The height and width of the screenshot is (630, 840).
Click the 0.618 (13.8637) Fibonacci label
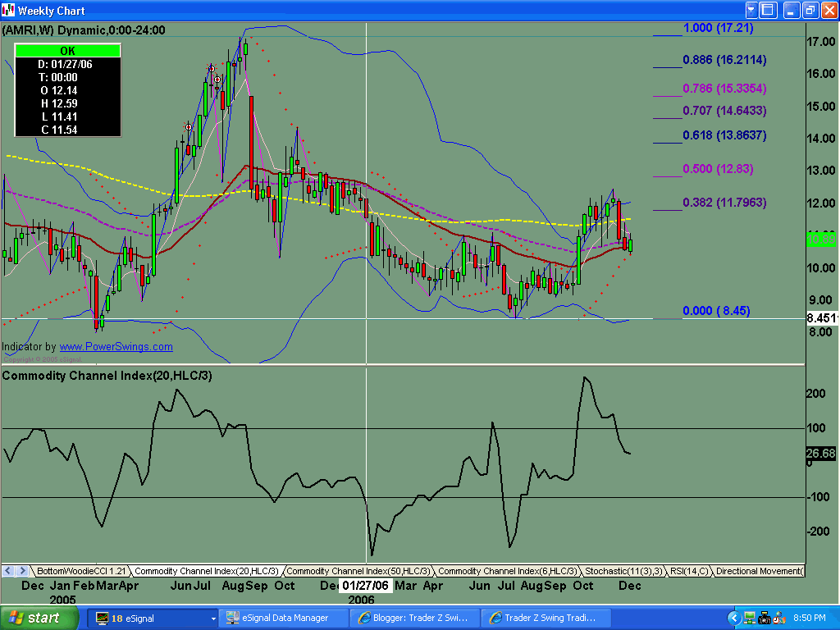tap(724, 135)
